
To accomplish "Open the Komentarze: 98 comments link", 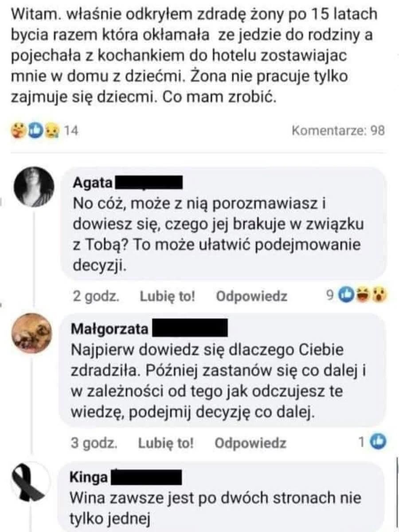I will [x=338, y=131].
